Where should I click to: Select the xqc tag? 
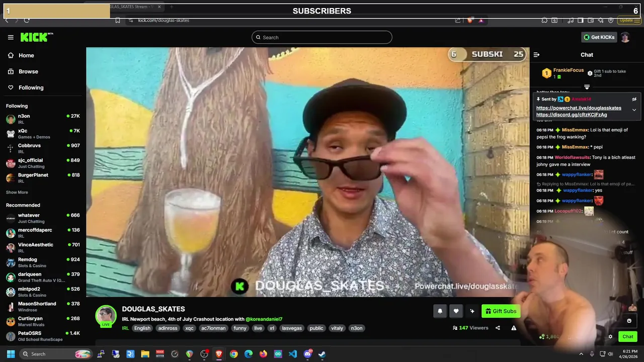point(189,328)
